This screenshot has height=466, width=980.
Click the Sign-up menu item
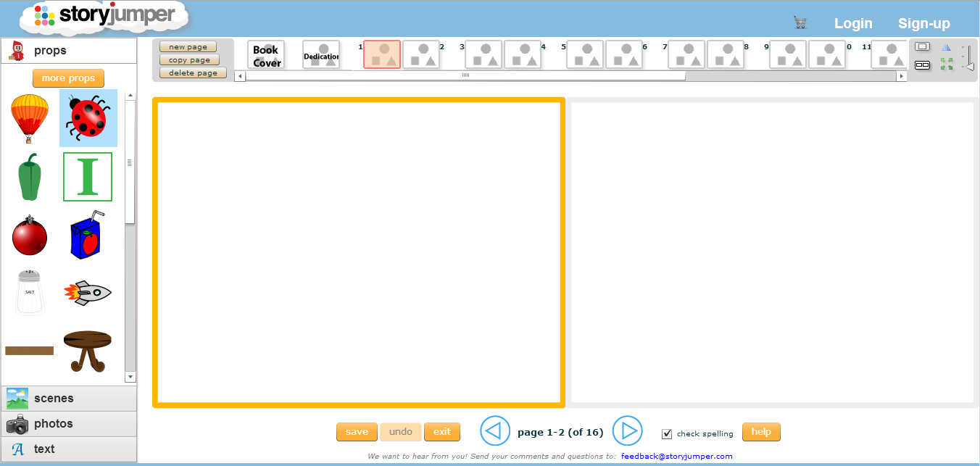tap(923, 23)
